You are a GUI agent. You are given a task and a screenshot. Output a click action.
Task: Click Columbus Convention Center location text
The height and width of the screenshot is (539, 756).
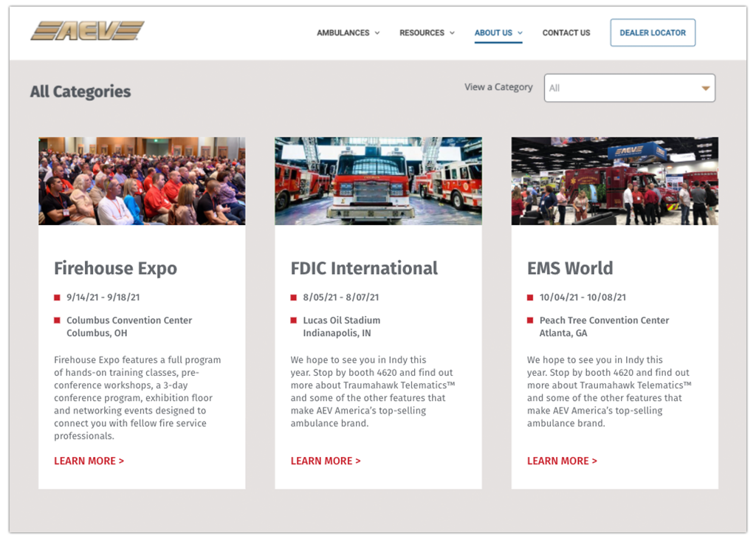coord(129,326)
